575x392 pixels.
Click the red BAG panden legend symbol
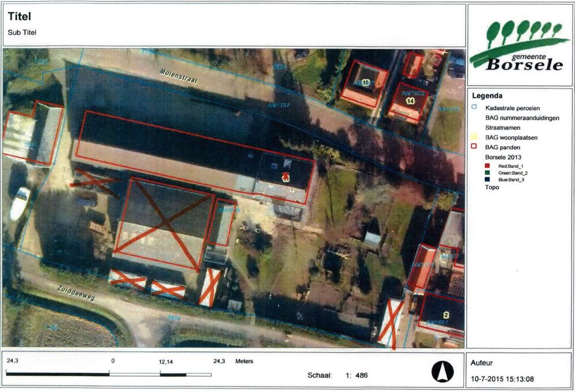[x=474, y=147]
